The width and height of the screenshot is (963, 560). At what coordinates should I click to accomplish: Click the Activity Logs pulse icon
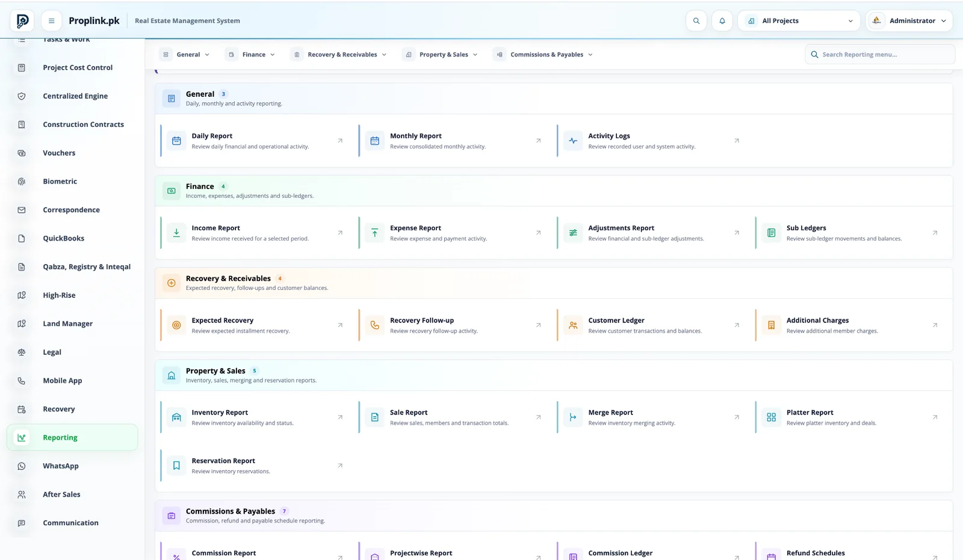(573, 141)
